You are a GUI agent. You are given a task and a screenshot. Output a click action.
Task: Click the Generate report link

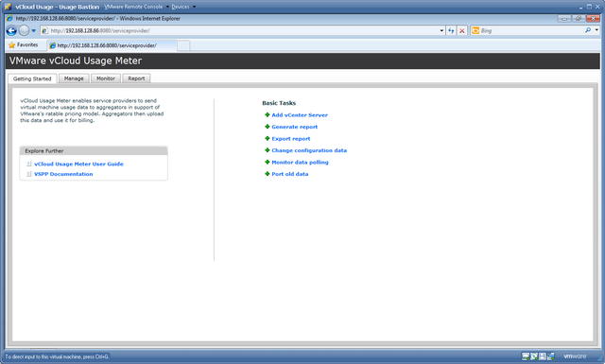[x=294, y=127]
